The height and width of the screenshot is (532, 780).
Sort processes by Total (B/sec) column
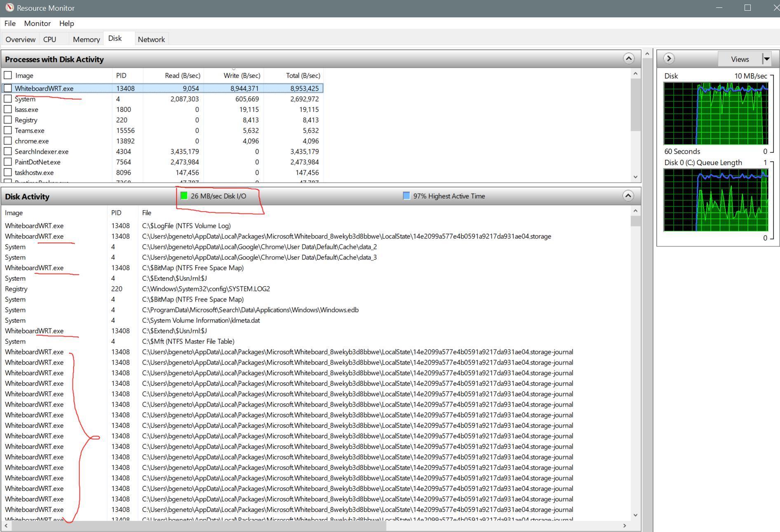tap(294, 75)
